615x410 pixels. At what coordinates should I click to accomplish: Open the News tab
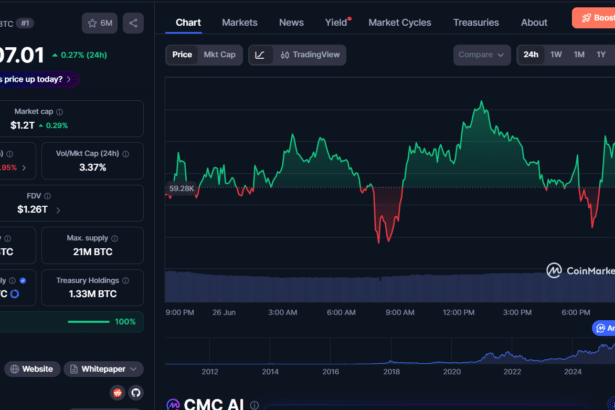coord(291,23)
